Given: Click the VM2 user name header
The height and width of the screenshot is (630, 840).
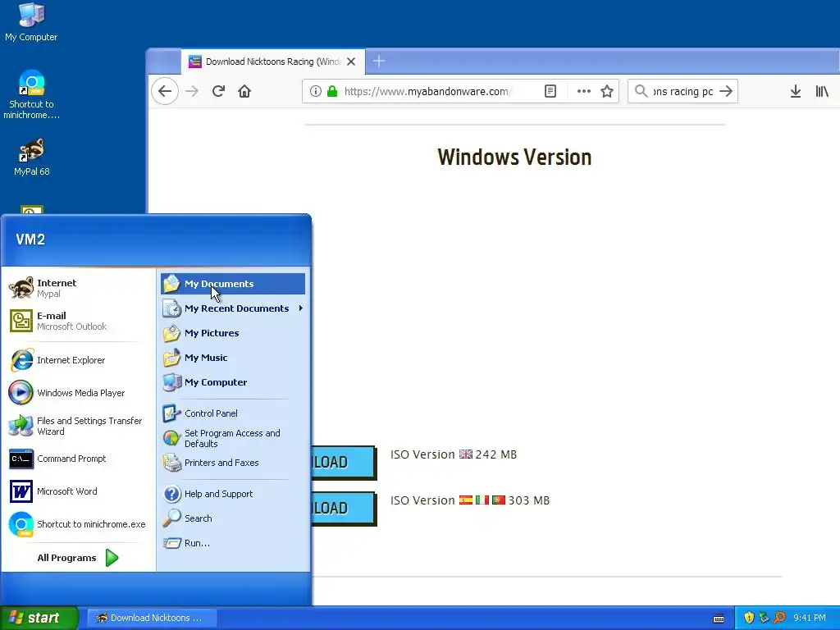Looking at the screenshot, I should (30, 240).
